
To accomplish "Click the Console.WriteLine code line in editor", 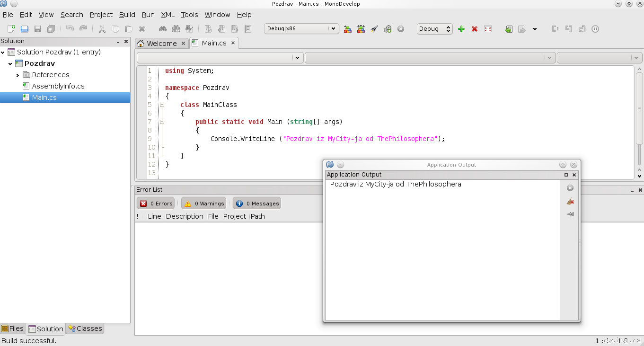I will pyautogui.click(x=328, y=139).
